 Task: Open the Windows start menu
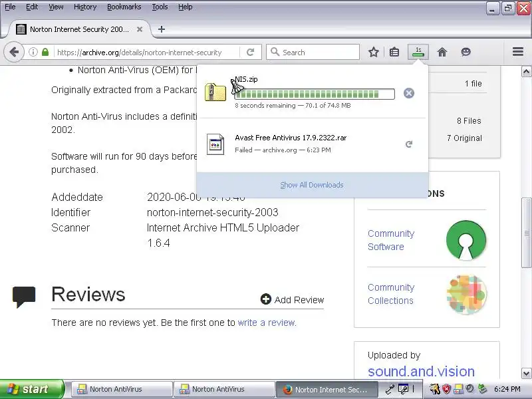(x=31, y=389)
